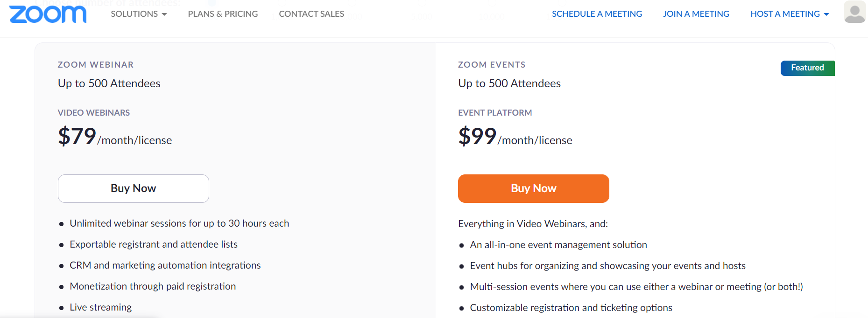Open the HOST A MEETING dropdown
The height and width of the screenshot is (318, 868).
pyautogui.click(x=785, y=14)
